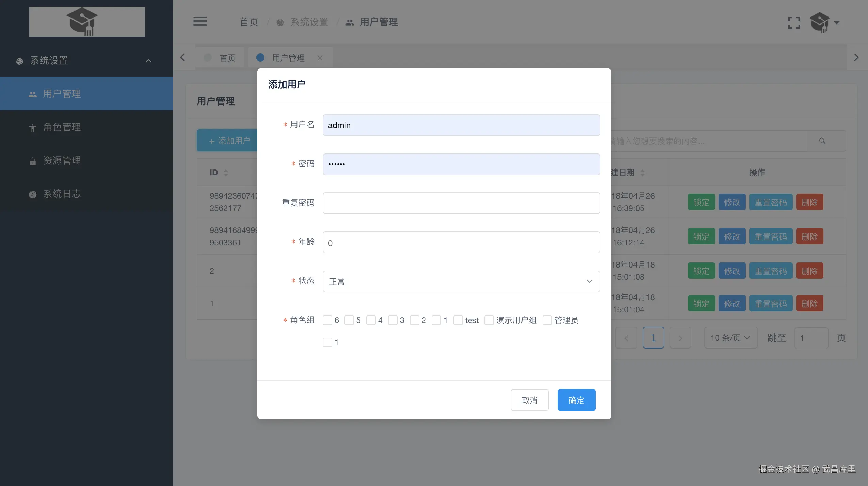Click the 取消 button
Viewport: 868px width, 486px height.
(529, 400)
